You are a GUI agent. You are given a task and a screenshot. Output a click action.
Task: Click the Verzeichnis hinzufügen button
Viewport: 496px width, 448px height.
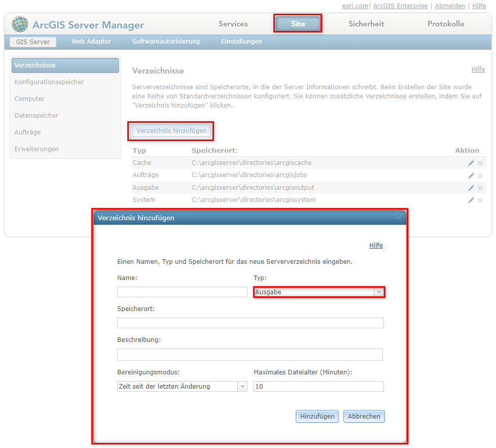coord(171,131)
